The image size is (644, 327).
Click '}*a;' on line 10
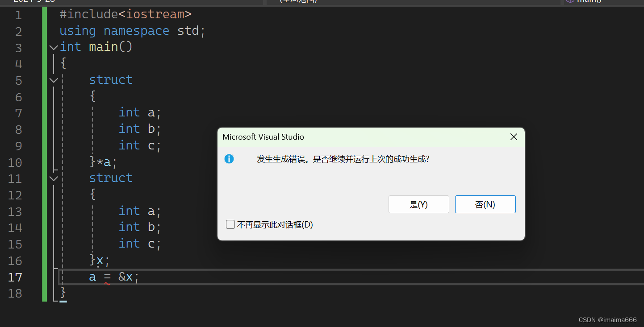pos(103,162)
